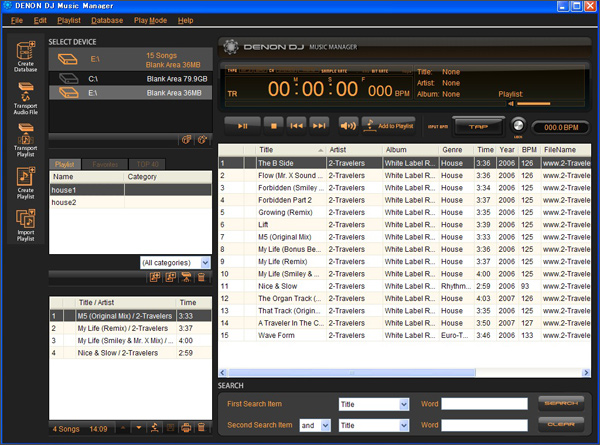This screenshot has width=600, height=445.
Task: Click the transfer-to-device icon under the playlist table
Action: pyautogui.click(x=186, y=277)
